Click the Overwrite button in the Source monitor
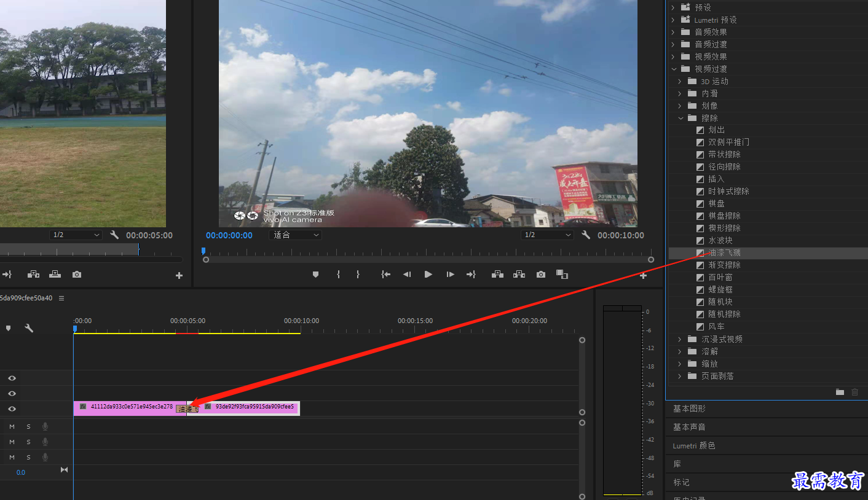 (55, 275)
